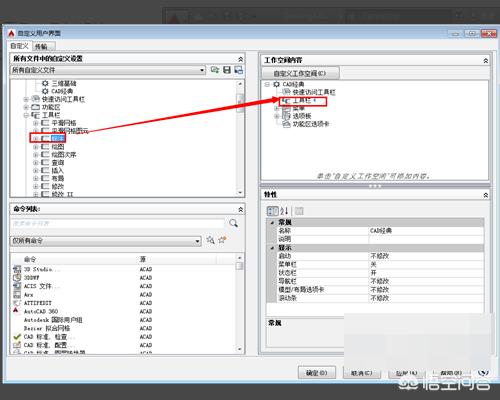Select 绘图次序 toolbar in left tree
Screen dimensions: 500x400
coord(63,155)
